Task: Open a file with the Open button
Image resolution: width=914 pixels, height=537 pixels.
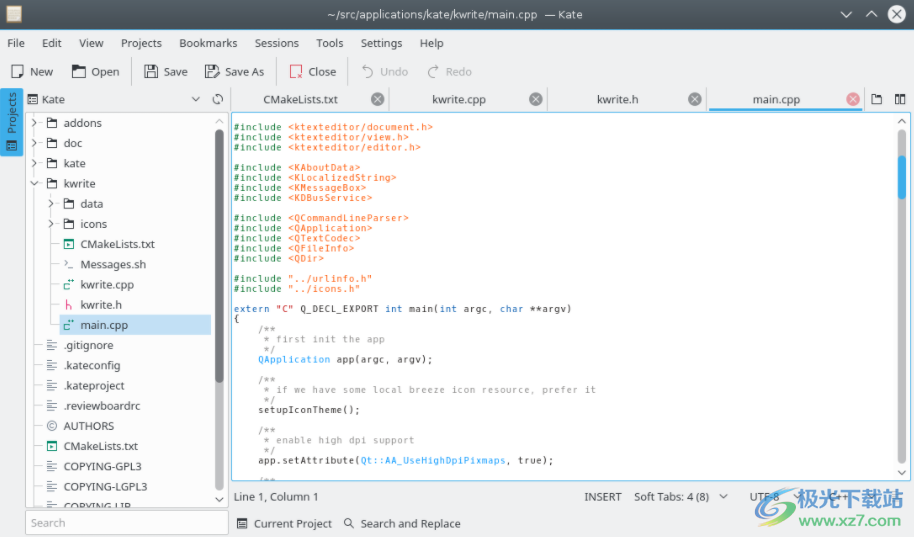Action: [96, 72]
